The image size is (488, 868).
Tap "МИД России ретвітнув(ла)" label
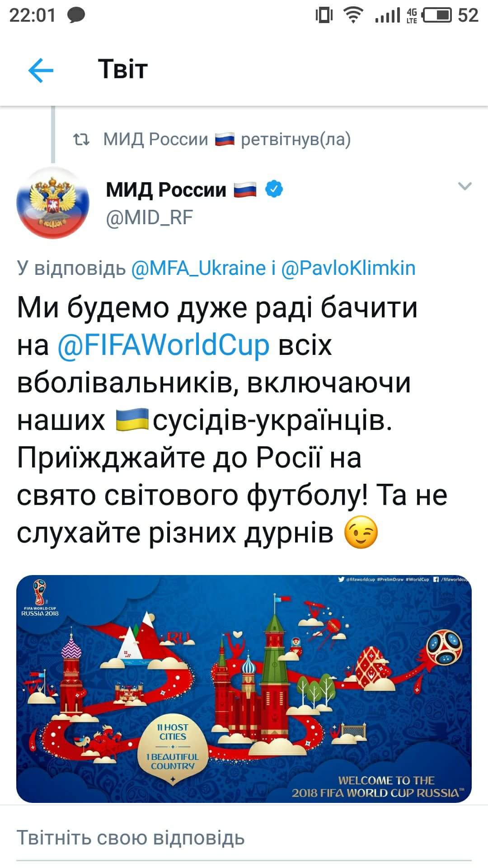tap(227, 140)
